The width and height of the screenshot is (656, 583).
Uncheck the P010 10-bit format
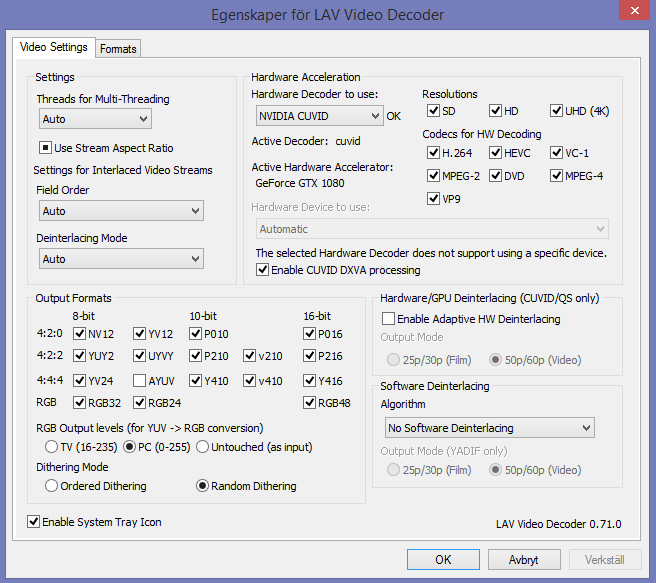(x=195, y=334)
